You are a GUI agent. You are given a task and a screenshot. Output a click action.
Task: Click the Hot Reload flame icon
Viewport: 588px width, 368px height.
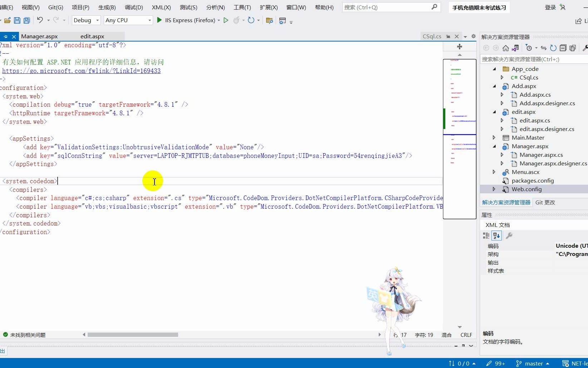236,20
